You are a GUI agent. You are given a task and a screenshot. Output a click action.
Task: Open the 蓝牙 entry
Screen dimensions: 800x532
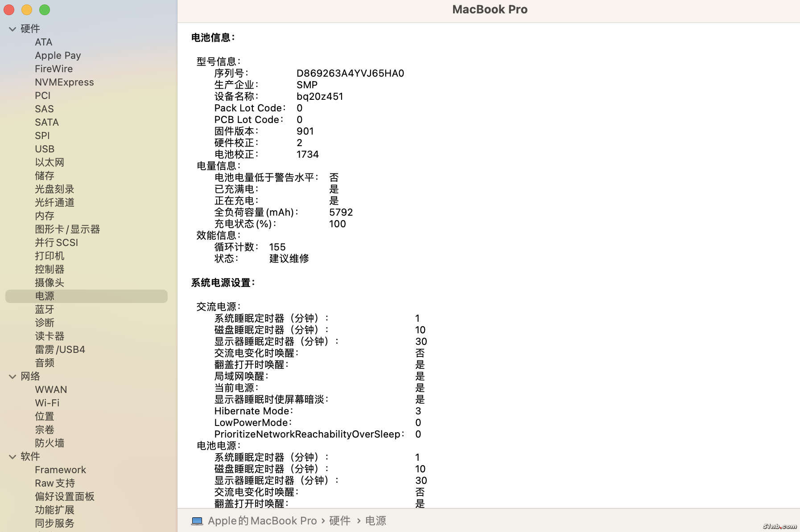click(45, 310)
